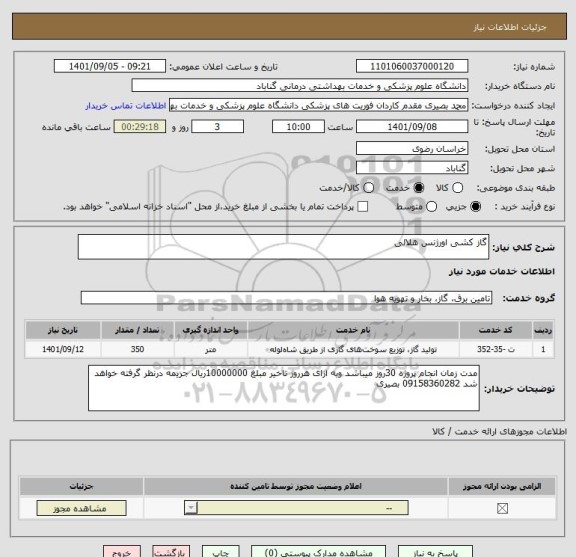Click the چاپ print button
The height and width of the screenshot is (557, 576).
coord(220,552)
